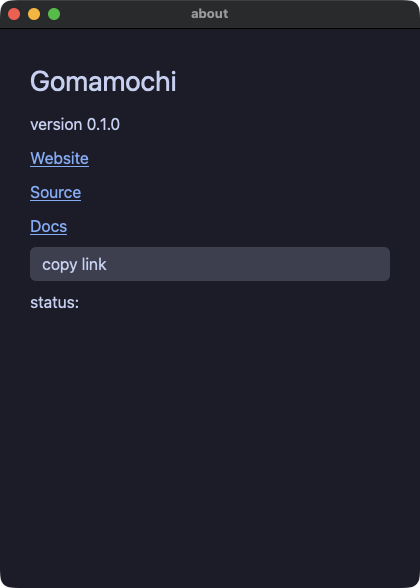This screenshot has width=420, height=588.
Task: Click the red traffic-light icon
Action: [14, 14]
